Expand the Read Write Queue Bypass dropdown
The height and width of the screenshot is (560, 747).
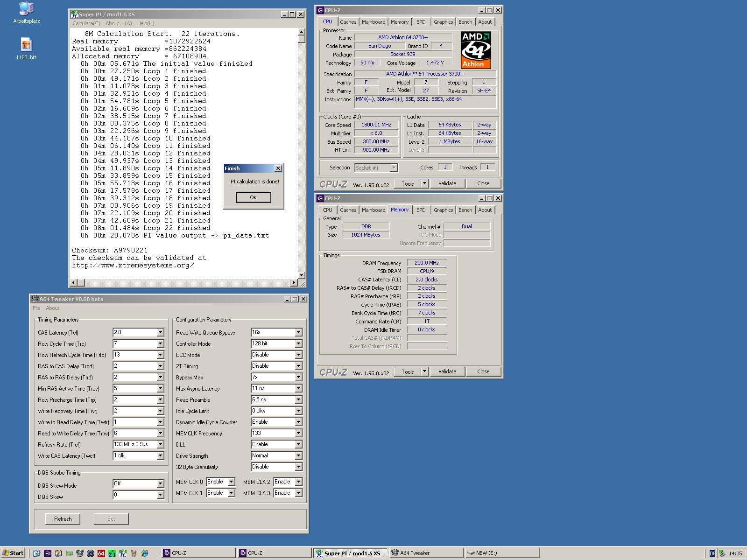click(298, 332)
